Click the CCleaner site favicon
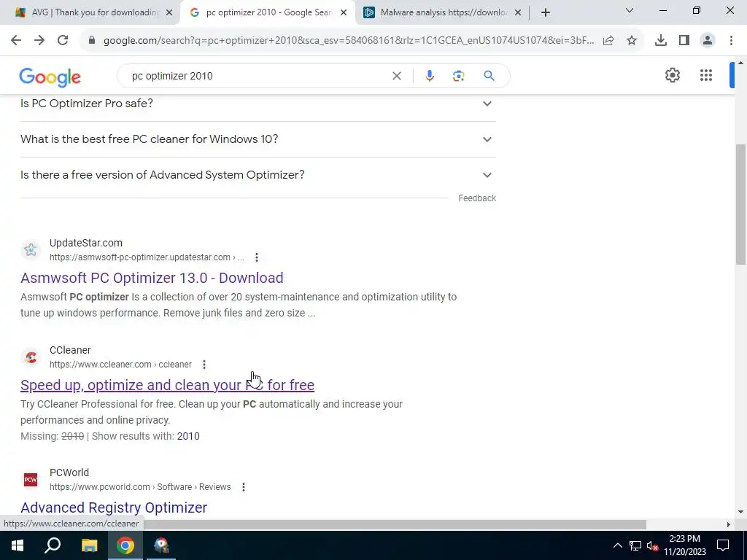The image size is (747, 560). (x=31, y=357)
